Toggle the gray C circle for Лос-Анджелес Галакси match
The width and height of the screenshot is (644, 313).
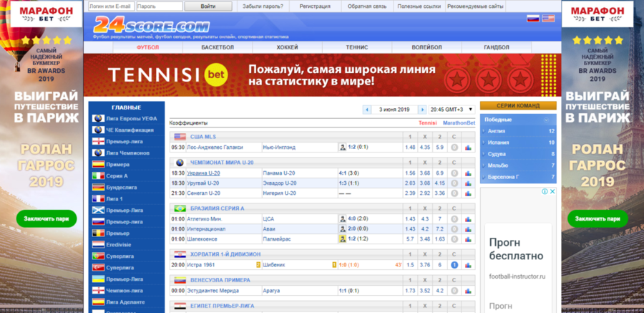pos(454,148)
